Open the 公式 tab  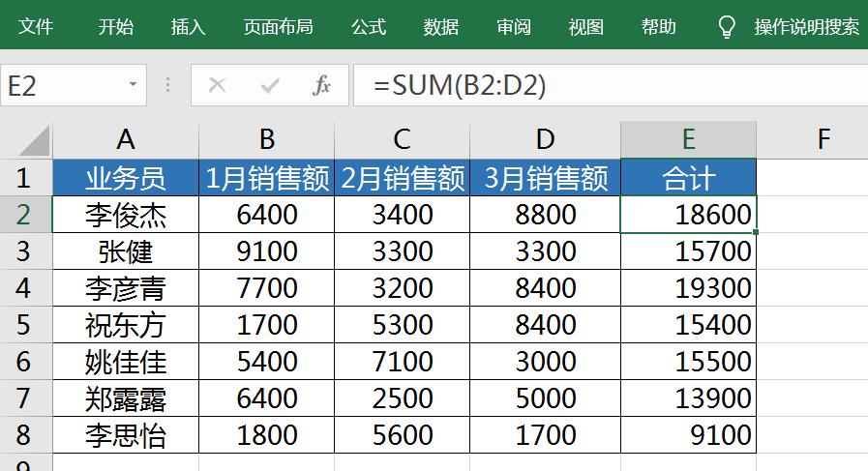[x=369, y=26]
